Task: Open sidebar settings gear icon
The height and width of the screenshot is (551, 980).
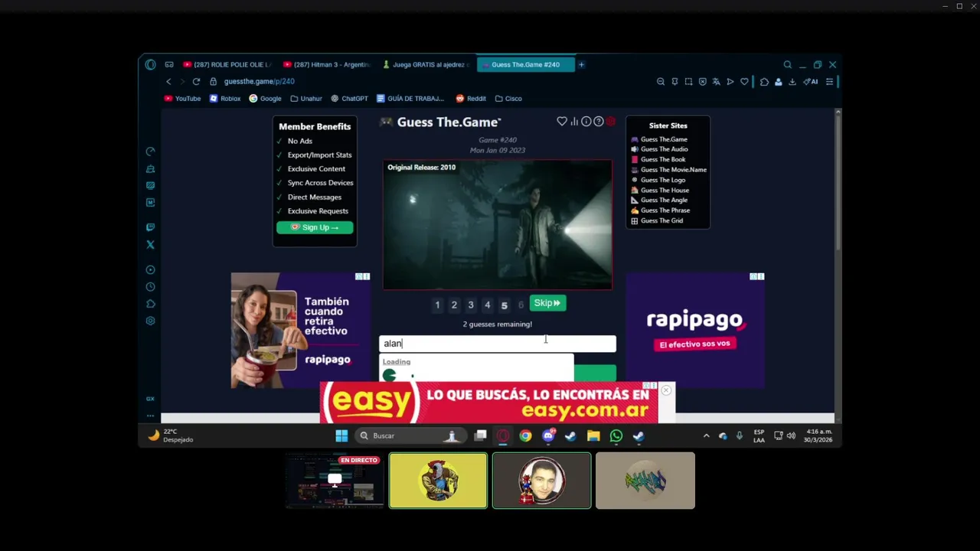Action: [x=150, y=321]
